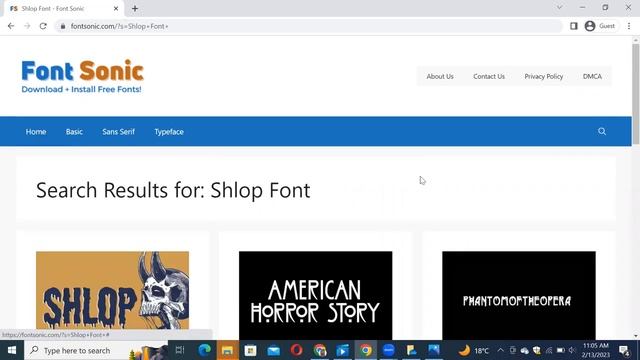
Task: Open Photos app on taskbar
Action: [x=434, y=350]
